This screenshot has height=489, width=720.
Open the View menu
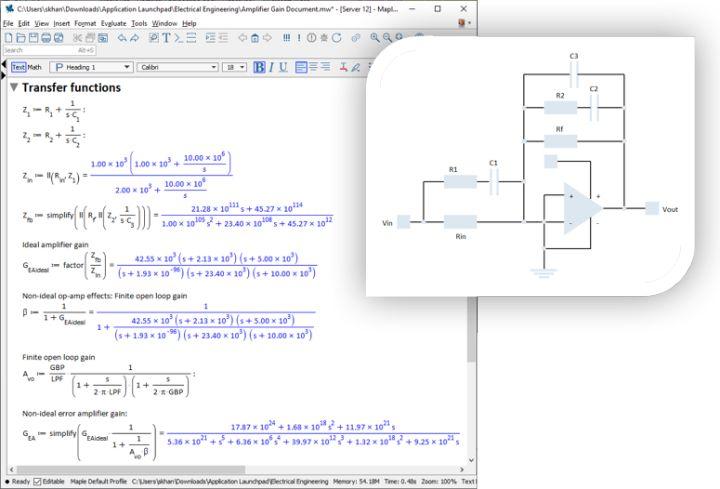[x=41, y=23]
